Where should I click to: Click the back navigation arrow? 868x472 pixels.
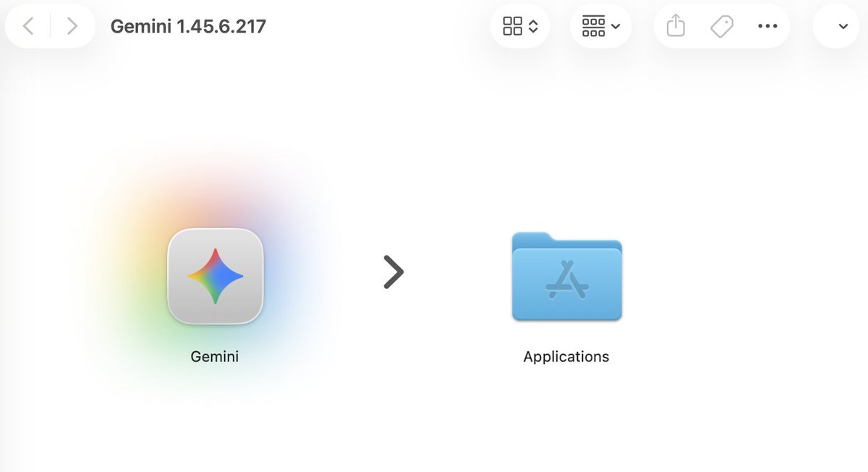click(27, 25)
